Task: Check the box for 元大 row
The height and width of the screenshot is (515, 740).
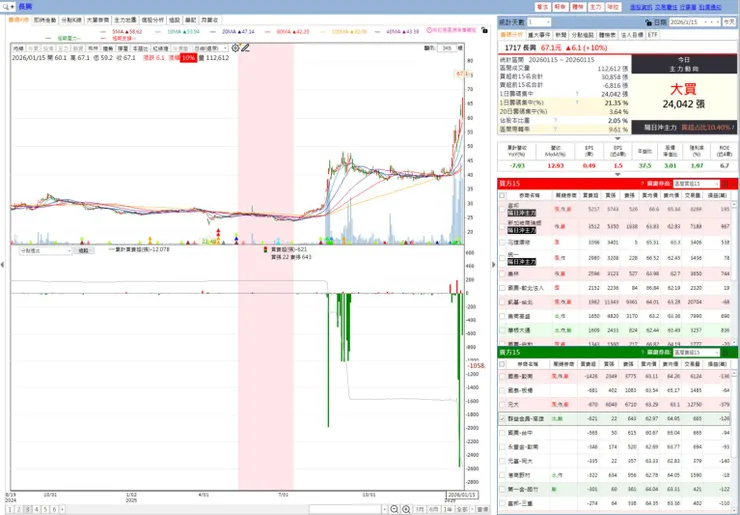Action: click(502, 405)
